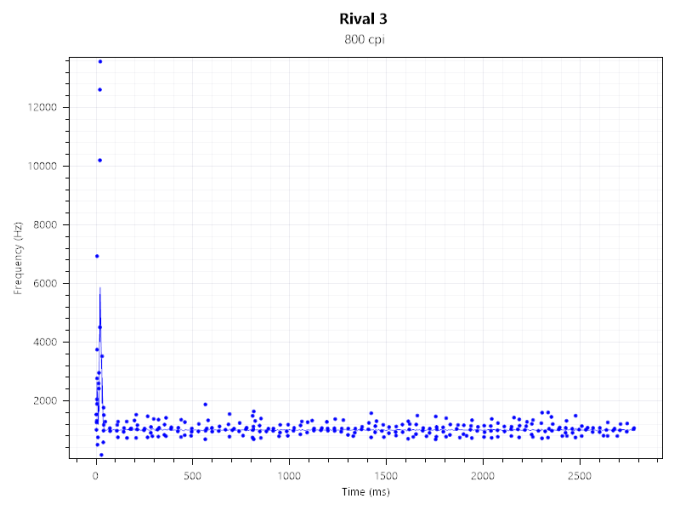Click the x-axis value 2500
Image resolution: width=680 pixels, height=510 pixels.
pyautogui.click(x=579, y=476)
